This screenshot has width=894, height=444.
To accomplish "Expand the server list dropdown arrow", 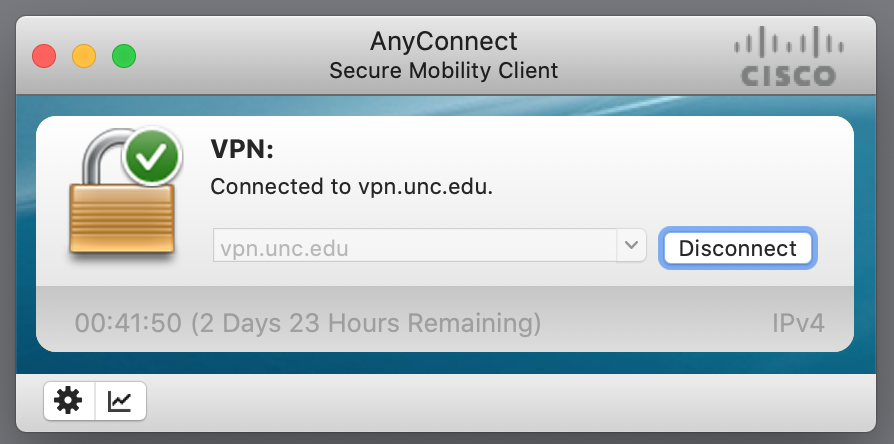I will click(631, 246).
